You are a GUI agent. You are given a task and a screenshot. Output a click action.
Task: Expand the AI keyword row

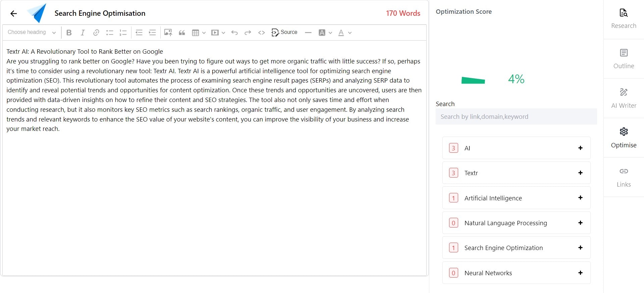(x=580, y=148)
